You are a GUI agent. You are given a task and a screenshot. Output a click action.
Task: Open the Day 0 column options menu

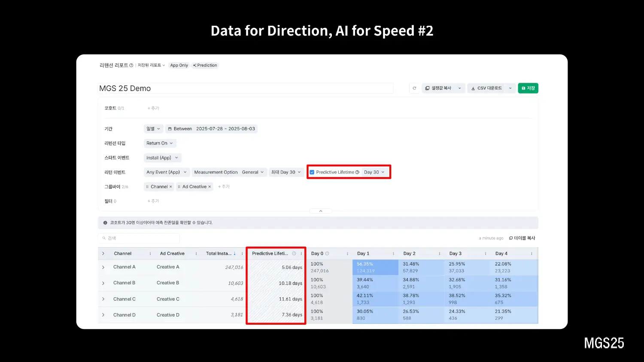point(347,254)
